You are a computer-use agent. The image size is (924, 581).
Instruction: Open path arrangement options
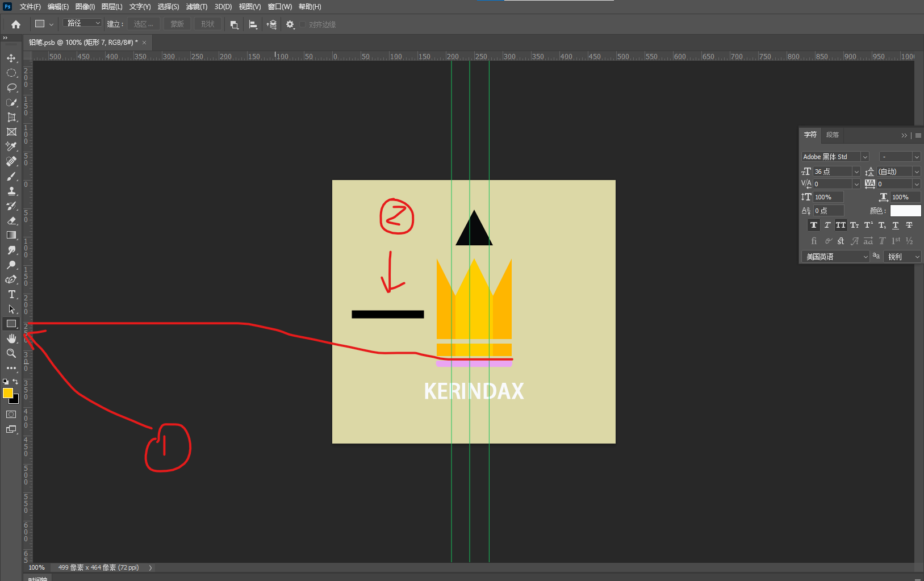(x=271, y=24)
